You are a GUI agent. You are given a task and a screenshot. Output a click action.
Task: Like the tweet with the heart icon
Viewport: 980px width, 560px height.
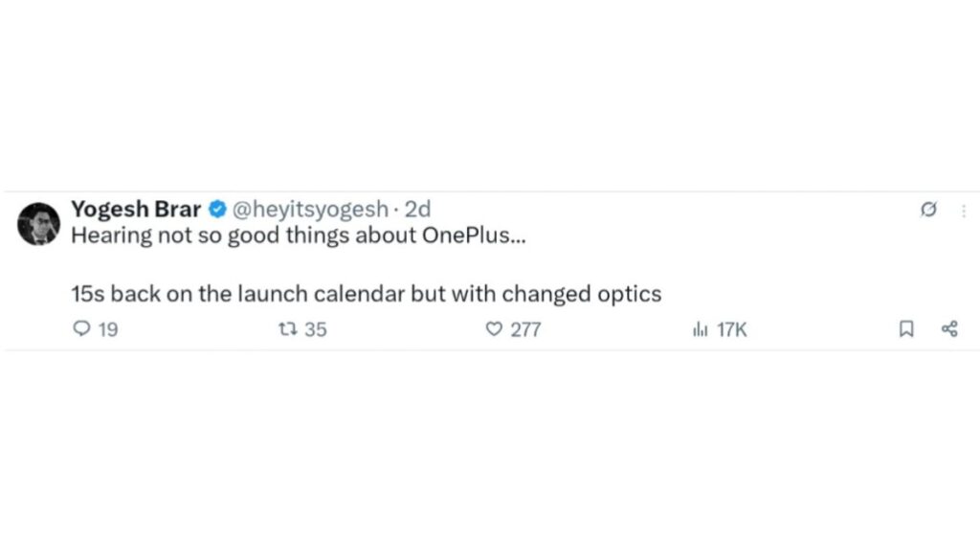[x=494, y=329]
